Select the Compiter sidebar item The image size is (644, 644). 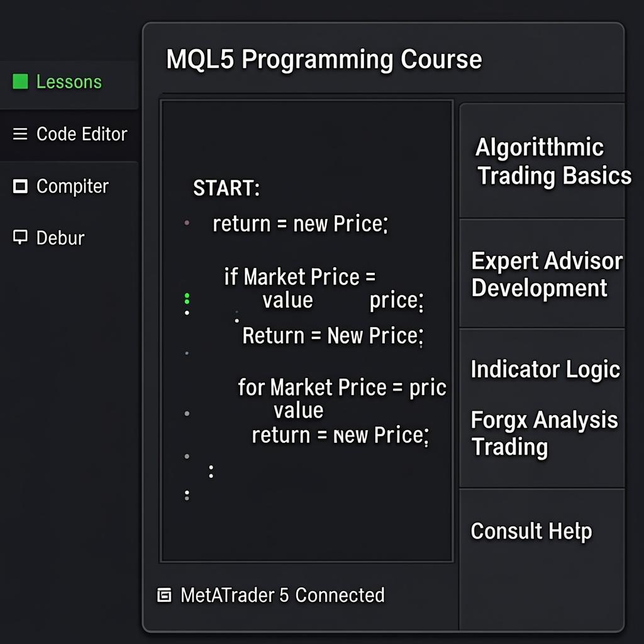[72, 186]
